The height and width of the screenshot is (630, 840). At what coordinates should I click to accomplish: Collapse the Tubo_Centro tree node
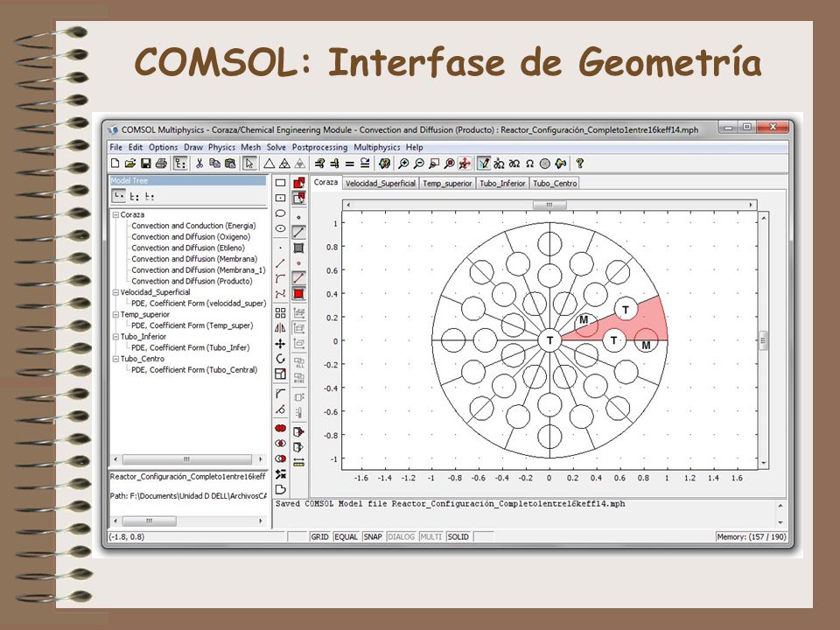[x=115, y=359]
